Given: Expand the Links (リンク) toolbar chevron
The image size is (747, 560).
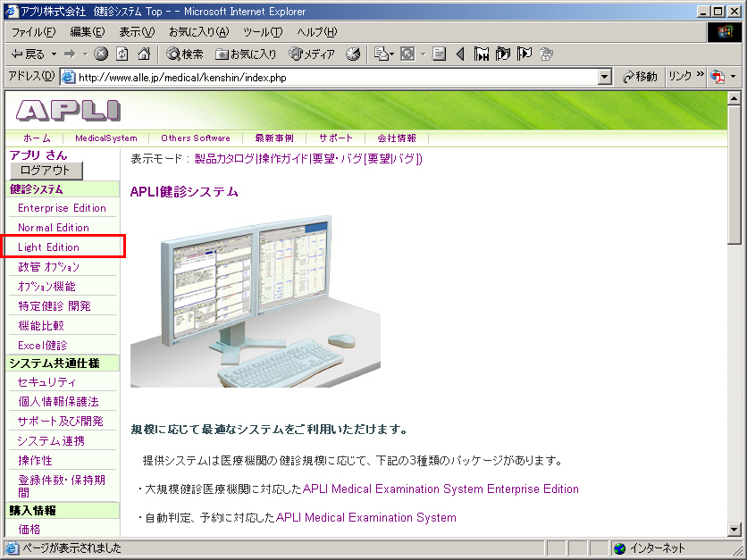Looking at the screenshot, I should (701, 76).
